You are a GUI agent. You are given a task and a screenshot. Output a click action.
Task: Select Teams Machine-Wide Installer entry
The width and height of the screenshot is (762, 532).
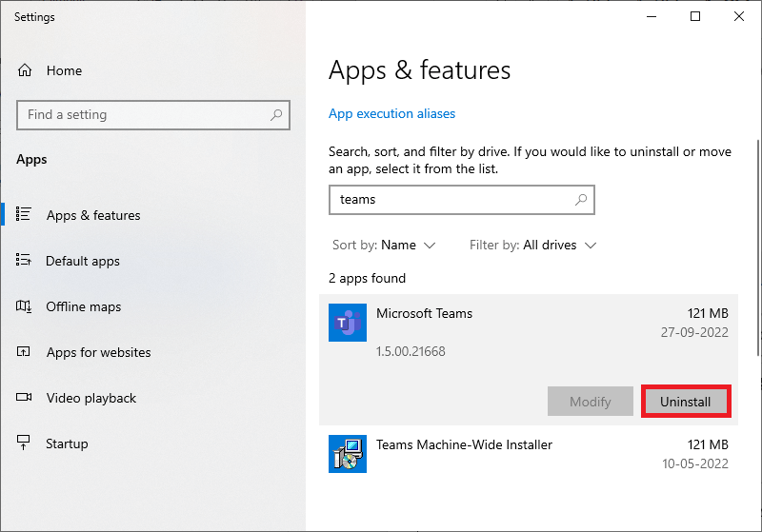[x=464, y=445]
